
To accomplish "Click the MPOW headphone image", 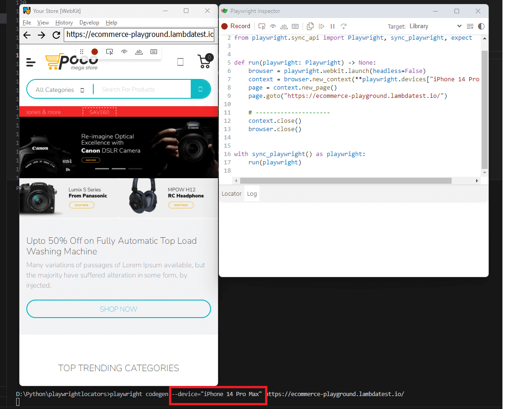I will 143,197.
